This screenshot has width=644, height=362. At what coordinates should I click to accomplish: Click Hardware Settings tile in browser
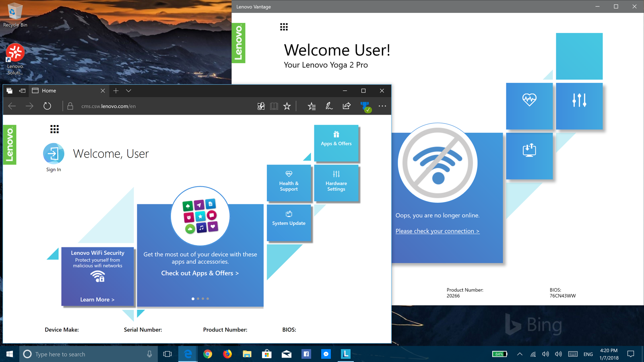[x=336, y=183]
